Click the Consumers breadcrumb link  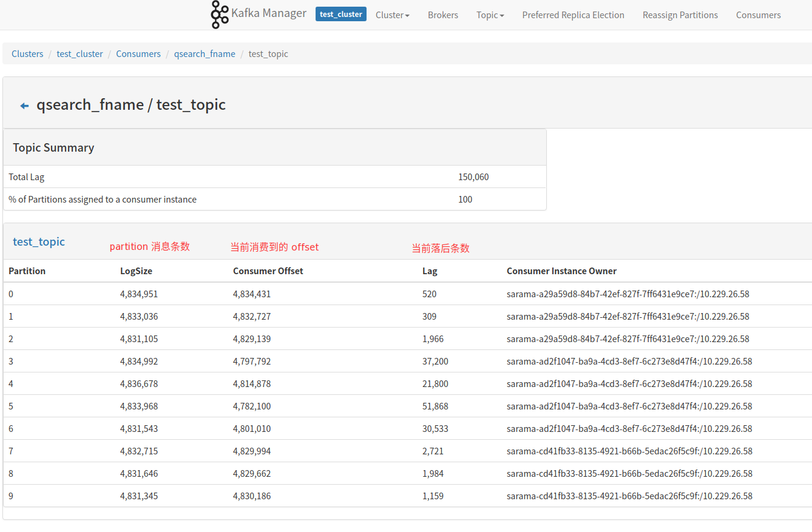[138, 54]
